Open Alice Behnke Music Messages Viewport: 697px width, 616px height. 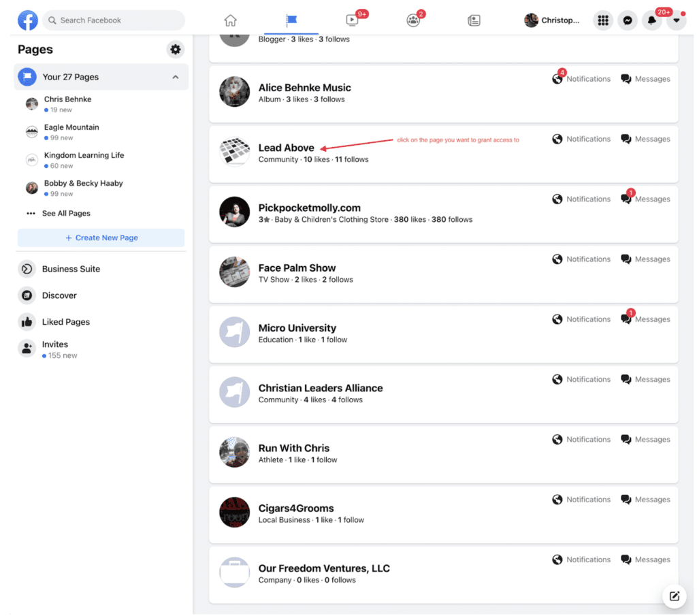coord(645,79)
